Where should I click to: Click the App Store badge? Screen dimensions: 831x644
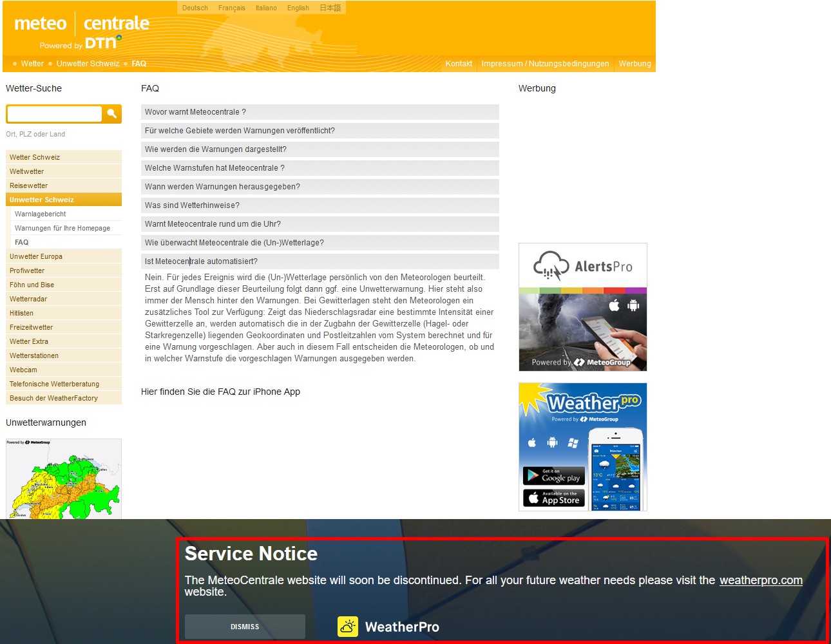pyautogui.click(x=554, y=498)
